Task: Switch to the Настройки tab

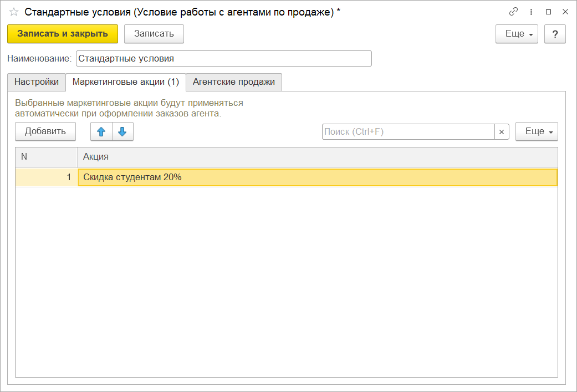Action: pyautogui.click(x=37, y=82)
